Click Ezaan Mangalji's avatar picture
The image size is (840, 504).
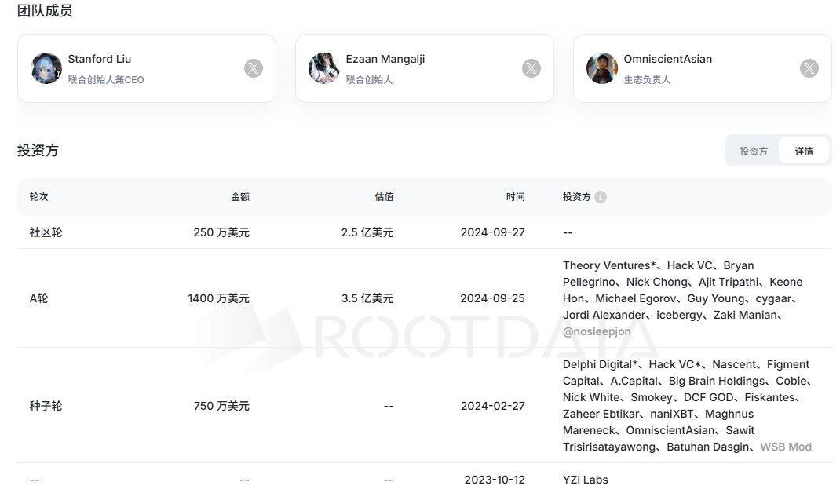pos(324,68)
